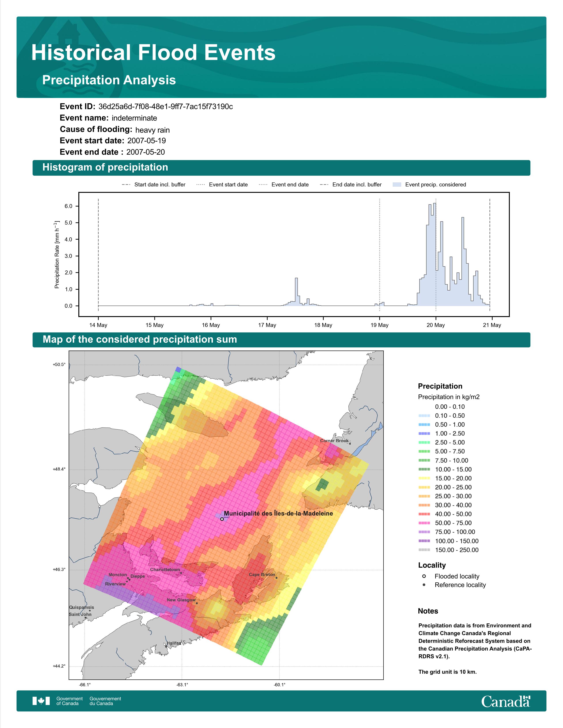
Task: Click the Event precip. considered legend swatch
Action: (397, 185)
